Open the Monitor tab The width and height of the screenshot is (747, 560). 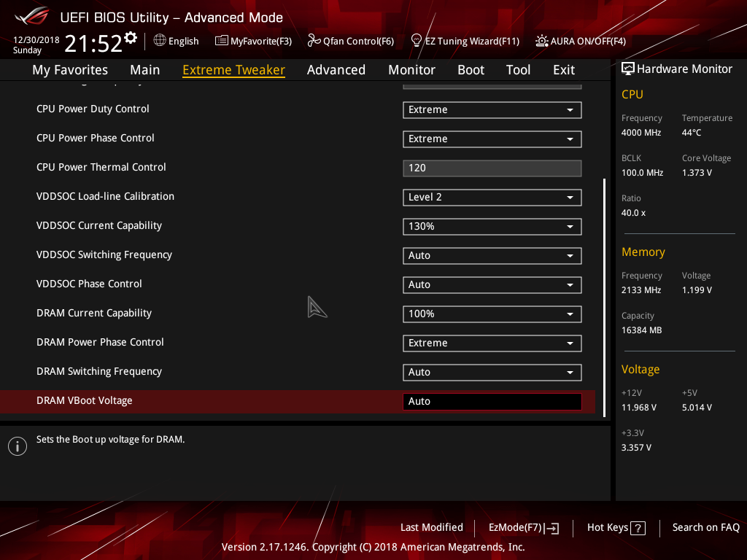point(411,70)
